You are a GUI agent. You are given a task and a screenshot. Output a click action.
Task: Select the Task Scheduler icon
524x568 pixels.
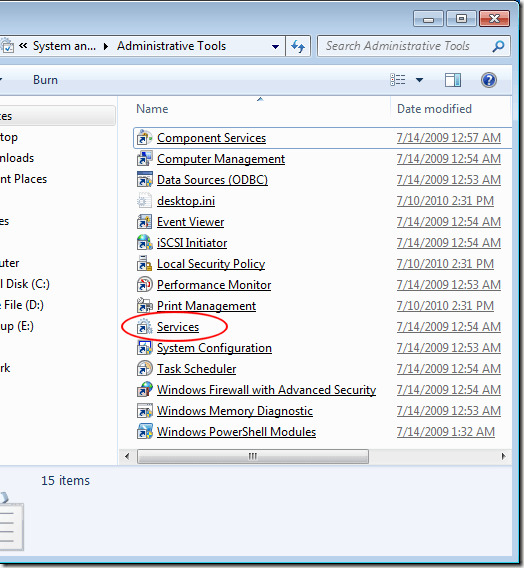(145, 369)
